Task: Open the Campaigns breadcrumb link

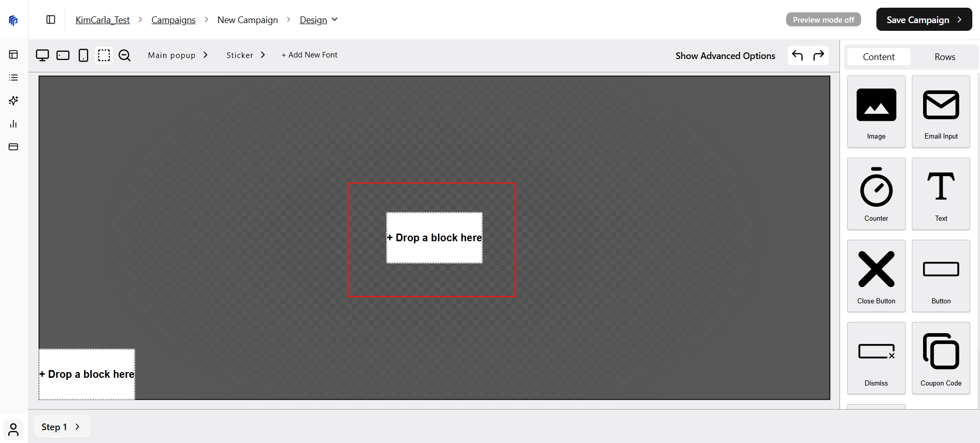Action: pos(173,20)
